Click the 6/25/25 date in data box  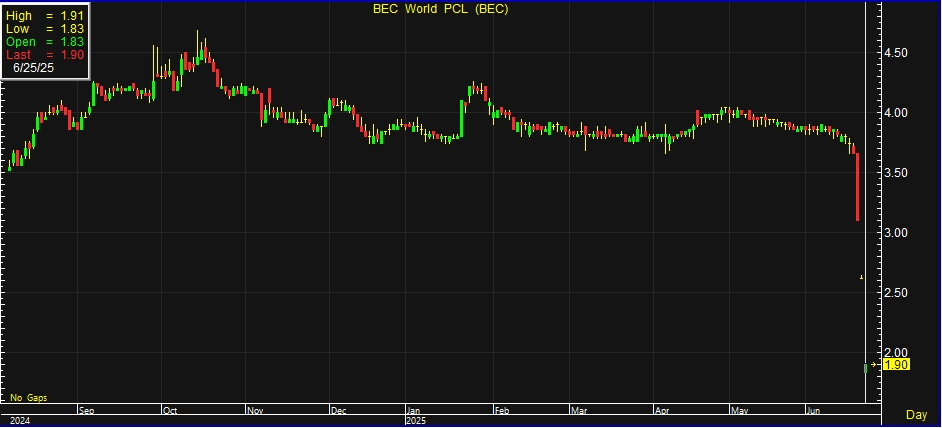[35, 68]
